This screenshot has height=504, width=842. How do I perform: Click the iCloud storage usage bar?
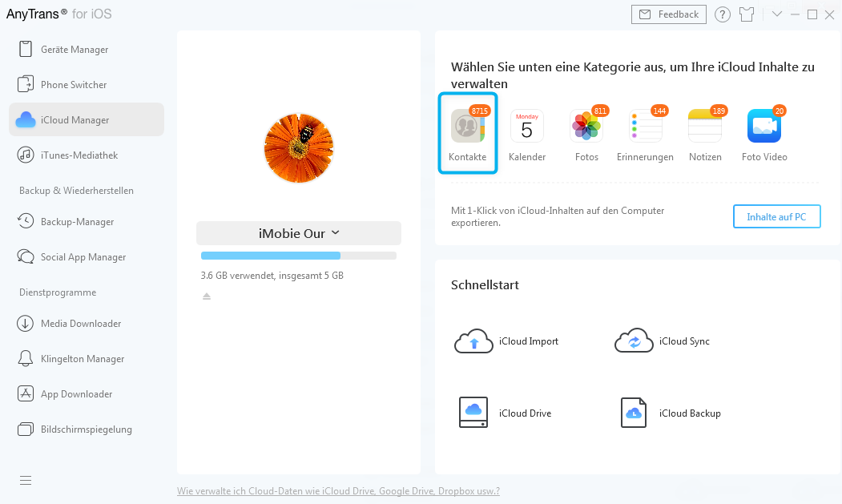(x=299, y=256)
